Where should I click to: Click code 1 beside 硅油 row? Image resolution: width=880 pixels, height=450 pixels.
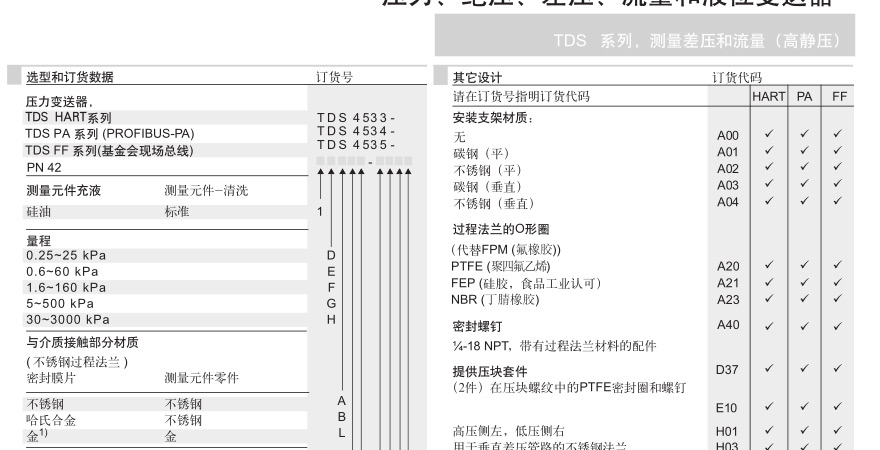coord(320,212)
